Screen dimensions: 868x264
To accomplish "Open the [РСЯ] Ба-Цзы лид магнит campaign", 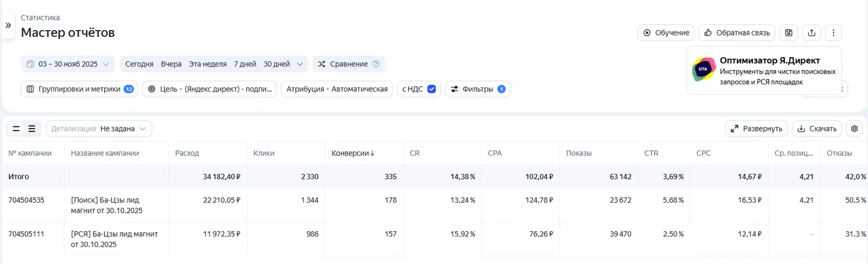I will pos(115,239).
